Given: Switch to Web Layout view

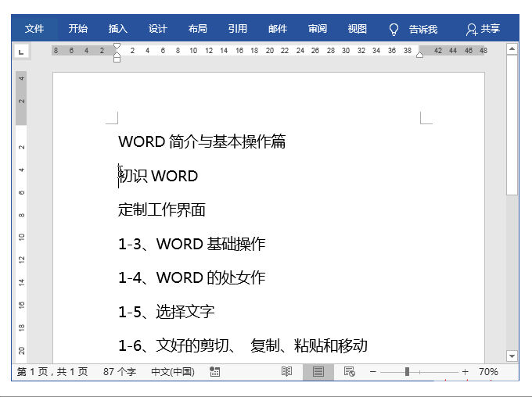Looking at the screenshot, I should 350,372.
